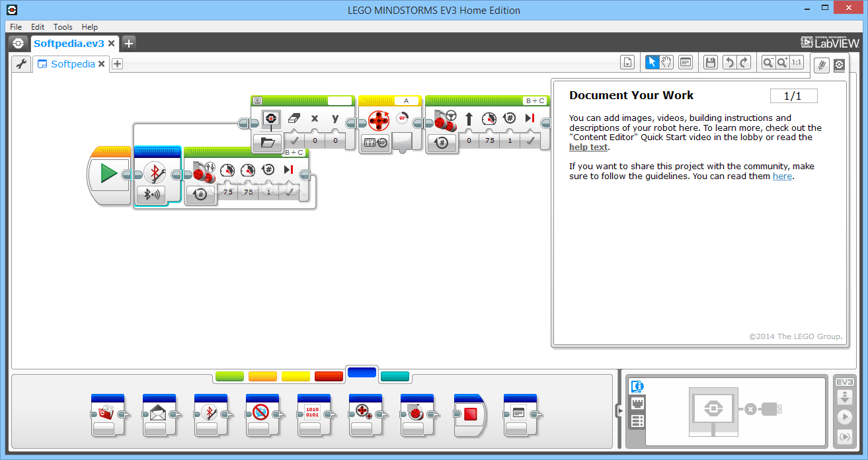Open the Gyro Sensor block mode selector
Viewport: 868px width, 460px height.
coord(375,142)
